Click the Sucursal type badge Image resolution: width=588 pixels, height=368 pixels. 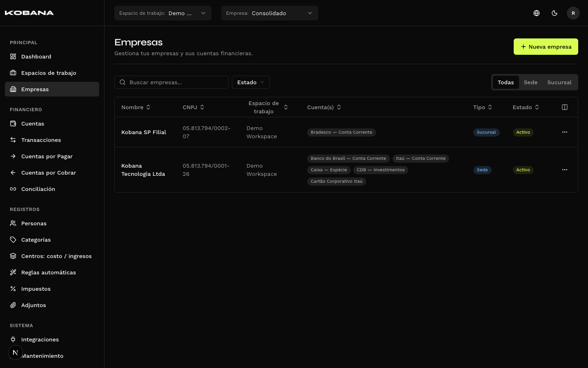pyautogui.click(x=486, y=132)
